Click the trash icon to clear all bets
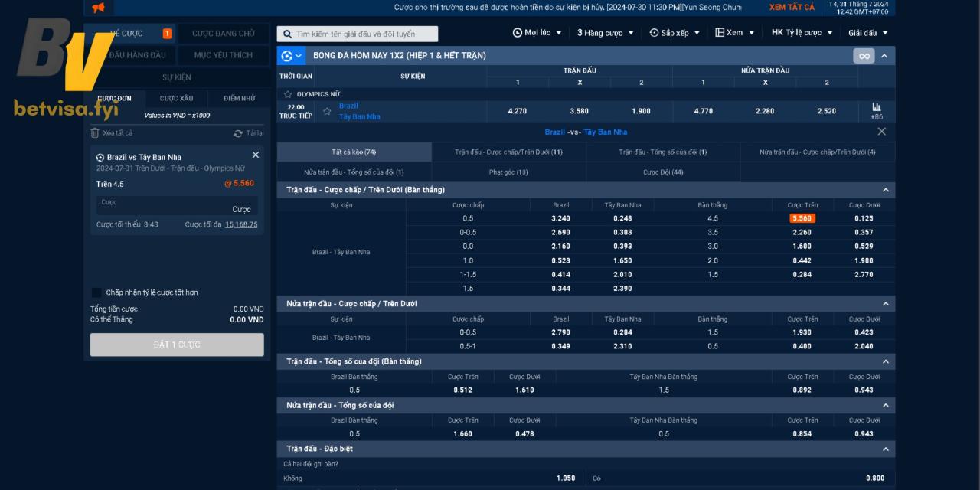 click(95, 133)
